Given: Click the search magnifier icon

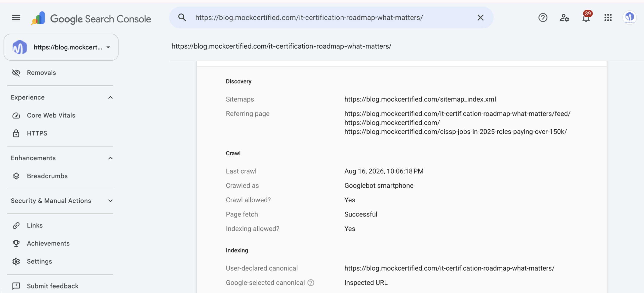Looking at the screenshot, I should [182, 18].
